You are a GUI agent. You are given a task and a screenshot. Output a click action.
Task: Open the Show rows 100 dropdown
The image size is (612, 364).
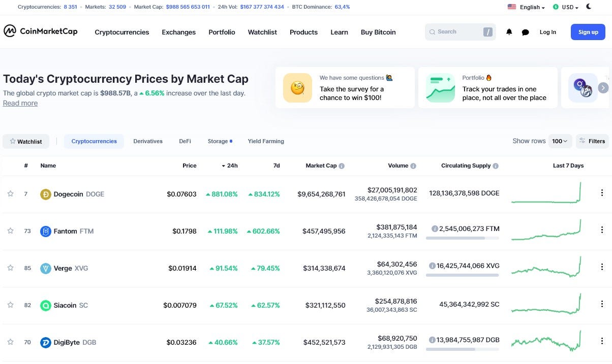pyautogui.click(x=560, y=141)
